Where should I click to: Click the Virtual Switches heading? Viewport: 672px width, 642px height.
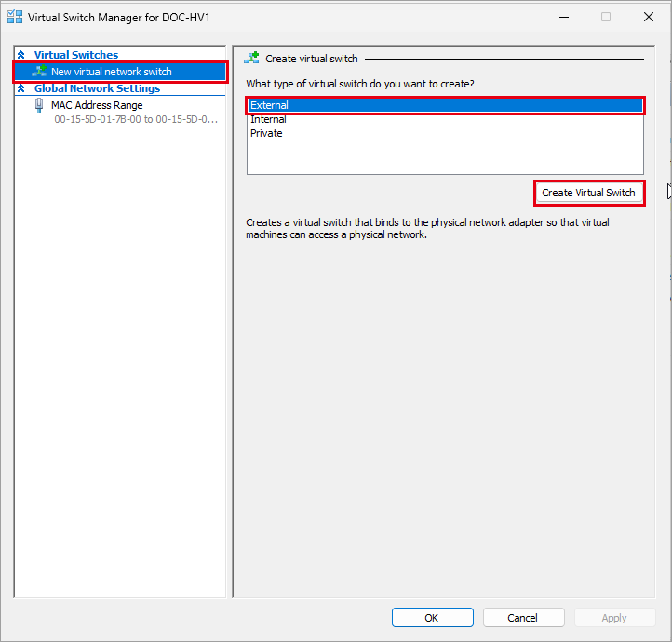(76, 55)
